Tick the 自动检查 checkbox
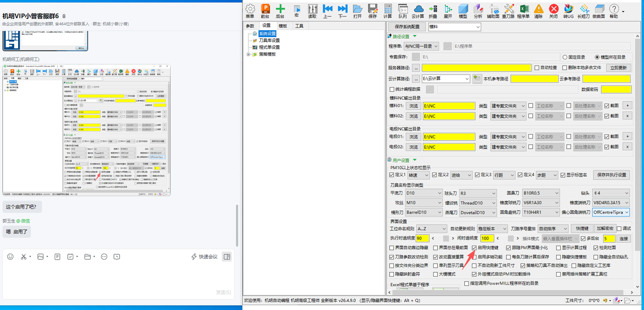Image resolution: width=644 pixels, height=310 pixels. point(537,68)
